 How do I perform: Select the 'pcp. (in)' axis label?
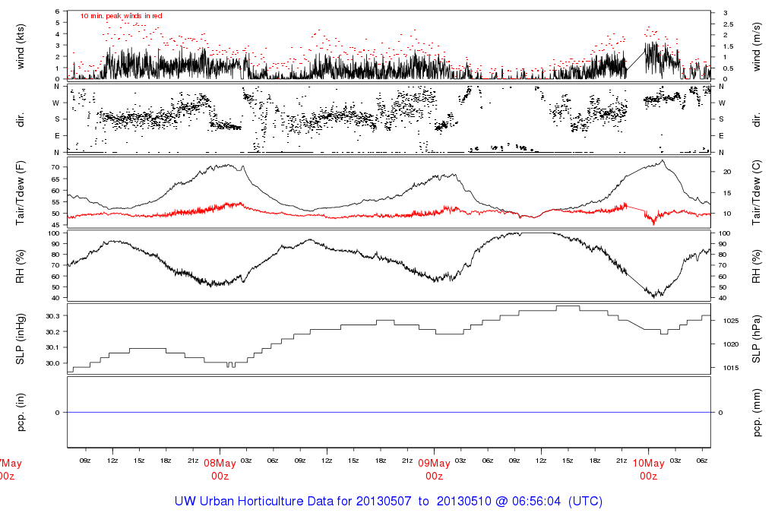[x=21, y=413]
